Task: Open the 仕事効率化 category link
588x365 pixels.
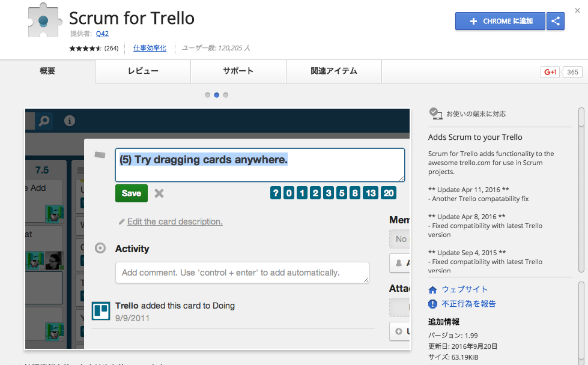Action: (x=150, y=48)
